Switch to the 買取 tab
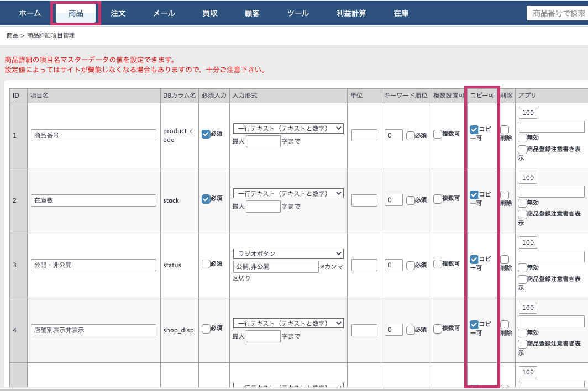Viewport: 588px width, 391px height. (x=210, y=13)
